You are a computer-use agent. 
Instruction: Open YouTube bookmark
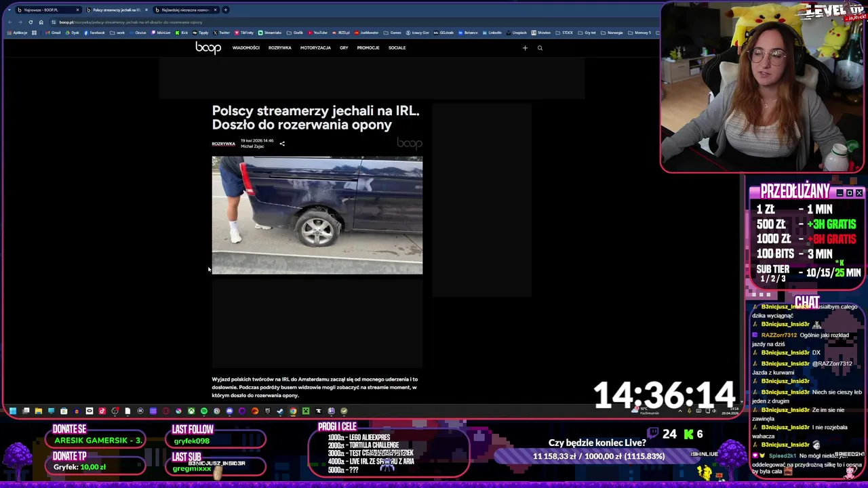click(x=317, y=33)
